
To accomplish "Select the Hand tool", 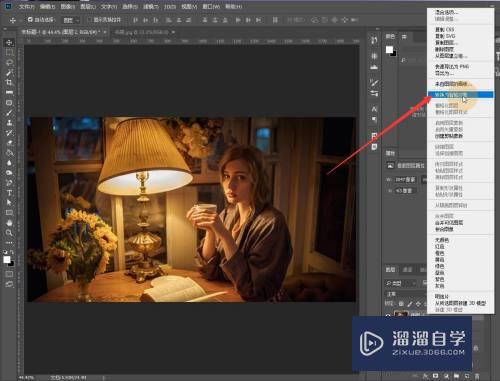I will point(9,222).
